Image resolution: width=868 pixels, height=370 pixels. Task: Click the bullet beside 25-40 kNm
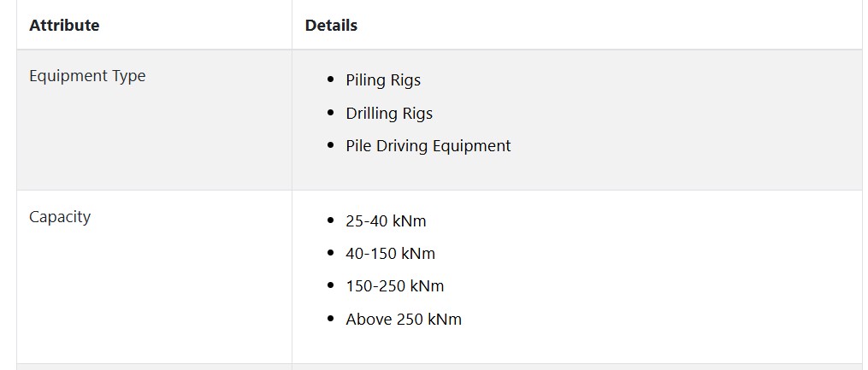[331, 220]
